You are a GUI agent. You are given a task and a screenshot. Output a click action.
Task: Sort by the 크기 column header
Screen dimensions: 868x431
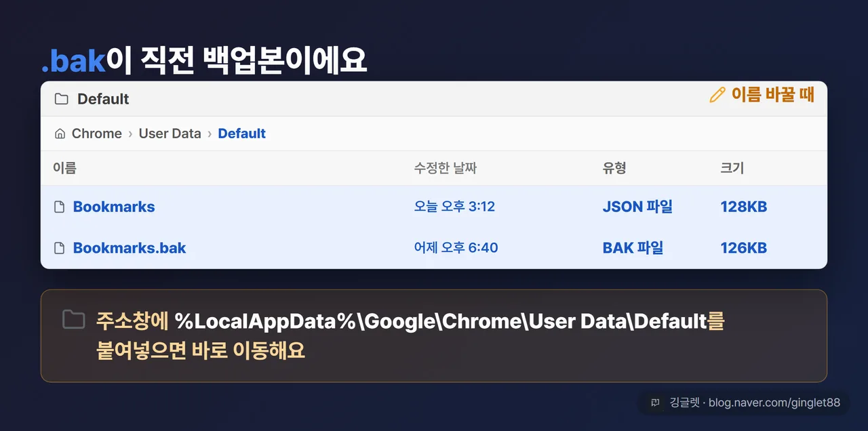[732, 168]
